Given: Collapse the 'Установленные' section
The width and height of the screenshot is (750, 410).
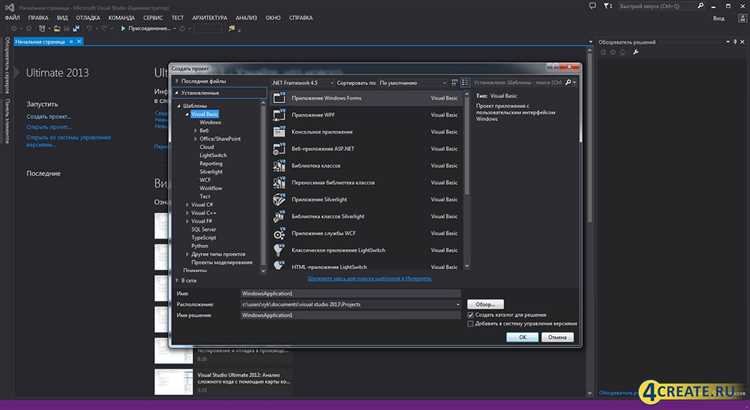Looking at the screenshot, I should (176, 93).
